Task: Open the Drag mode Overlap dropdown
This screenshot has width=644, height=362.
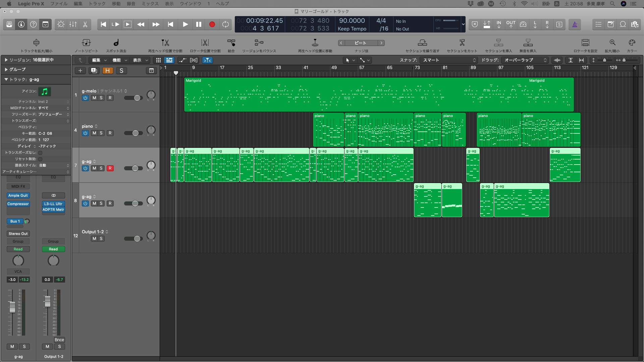Action: tap(525, 60)
